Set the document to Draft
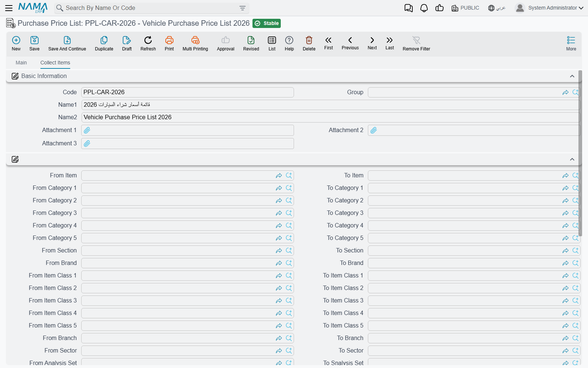The width and height of the screenshot is (588, 368). click(x=127, y=43)
